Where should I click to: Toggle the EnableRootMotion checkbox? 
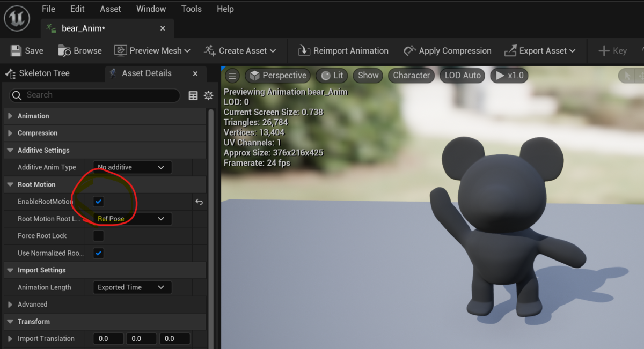tap(98, 202)
